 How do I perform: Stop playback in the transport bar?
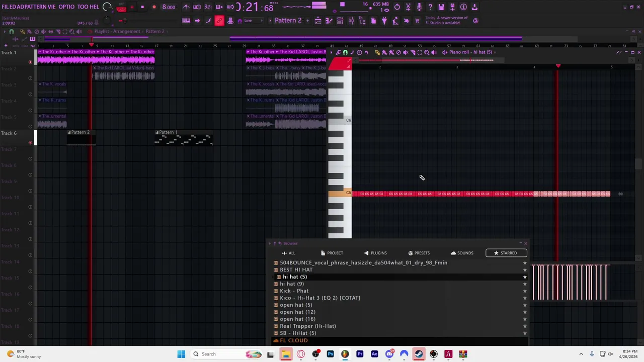tap(142, 7)
